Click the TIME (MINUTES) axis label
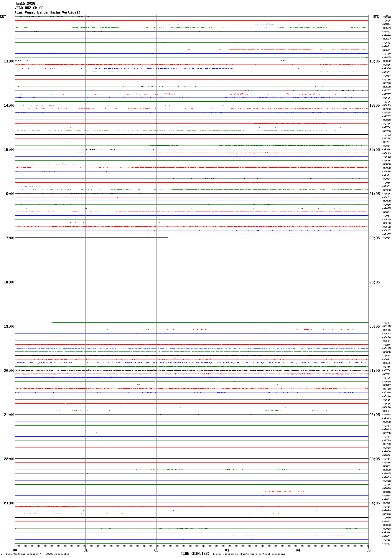Screen dimensions: 392x558 coord(195,554)
